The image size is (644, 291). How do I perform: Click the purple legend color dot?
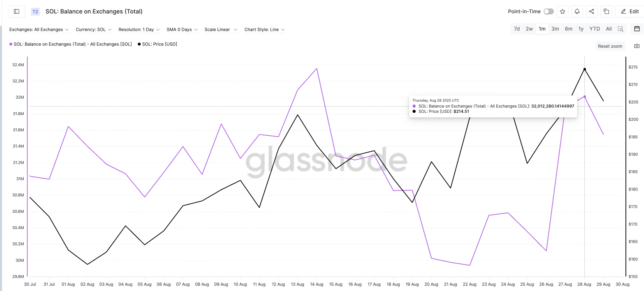[x=11, y=44]
